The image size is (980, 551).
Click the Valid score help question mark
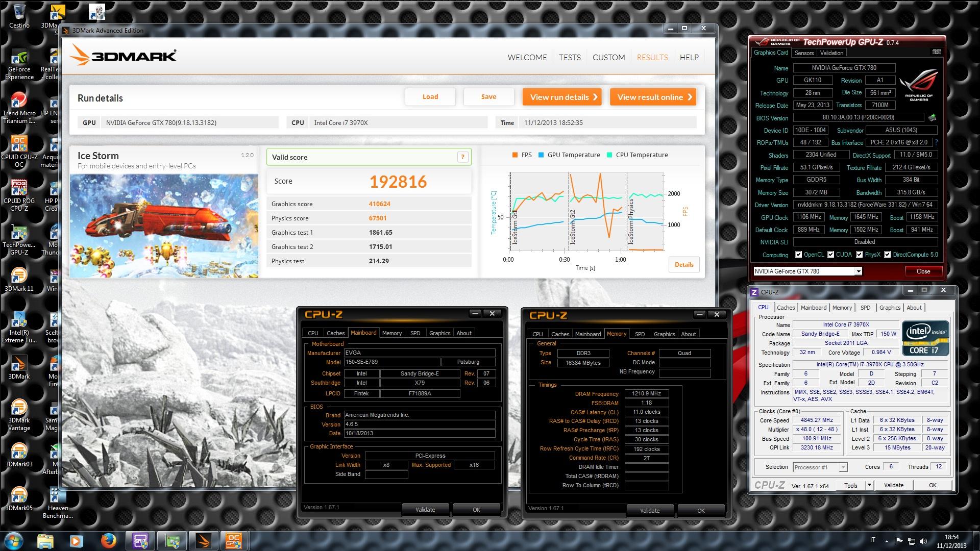(x=462, y=157)
